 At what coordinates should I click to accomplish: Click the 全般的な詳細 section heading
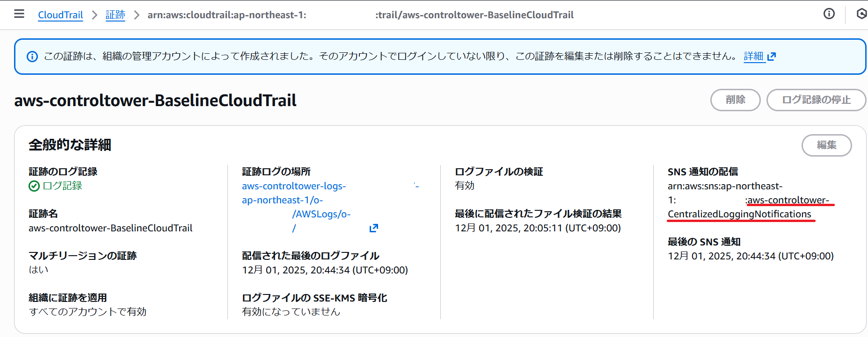tap(70, 145)
